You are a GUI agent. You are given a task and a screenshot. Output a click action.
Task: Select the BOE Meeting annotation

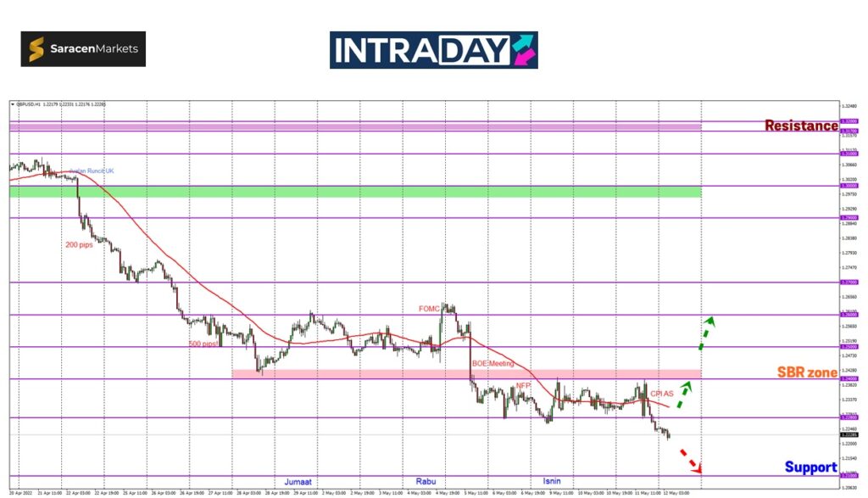(492, 363)
